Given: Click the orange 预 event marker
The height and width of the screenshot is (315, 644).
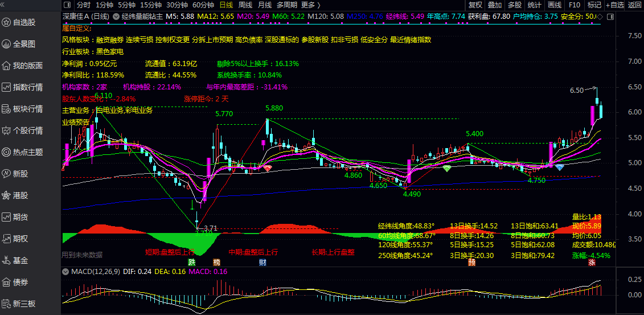Looking at the screenshot, I should tap(471, 262).
